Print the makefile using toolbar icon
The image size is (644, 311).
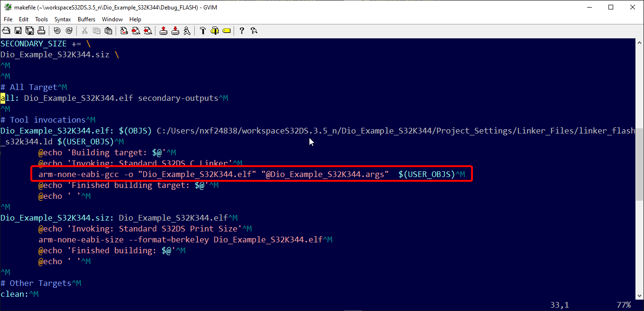(42, 30)
